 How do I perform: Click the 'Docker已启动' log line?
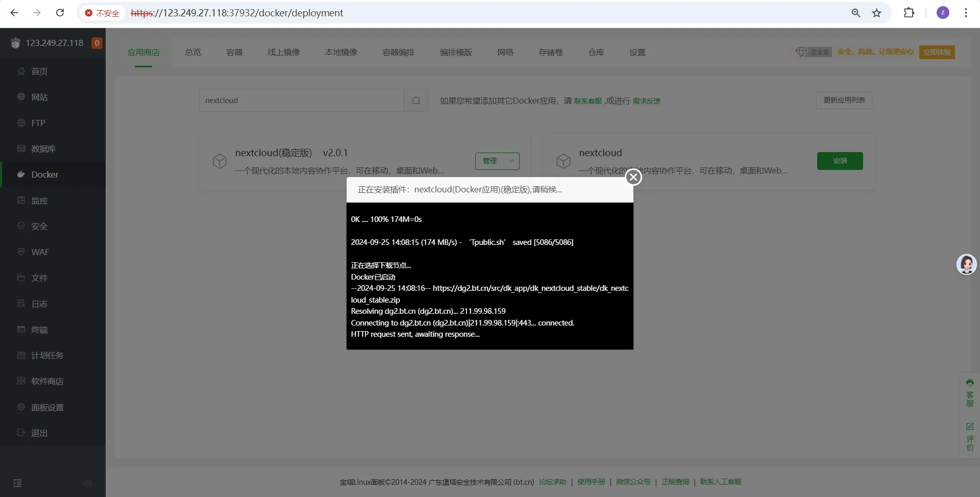pos(373,277)
